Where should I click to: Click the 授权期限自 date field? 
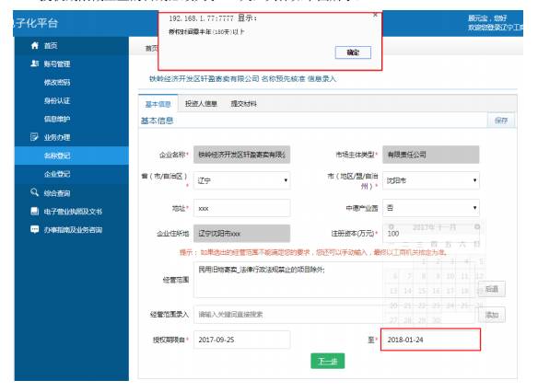click(x=242, y=340)
